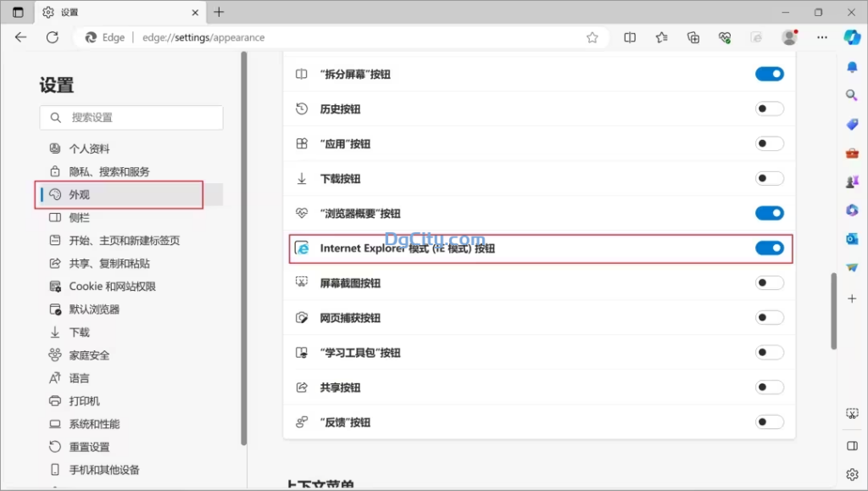Open the notifications bell in the sidebar
The height and width of the screenshot is (491, 868).
[x=852, y=67]
